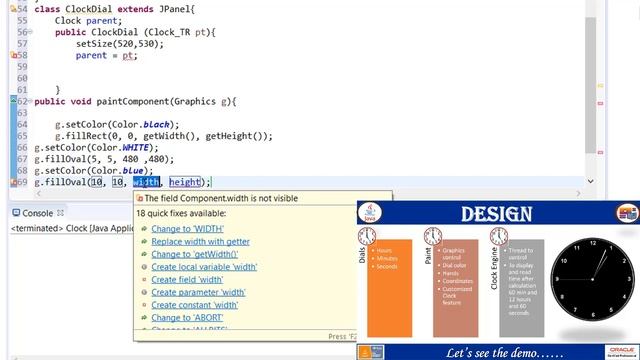The image size is (640, 360).
Task: Select Create constant 'width' quick fix
Action: point(195,305)
